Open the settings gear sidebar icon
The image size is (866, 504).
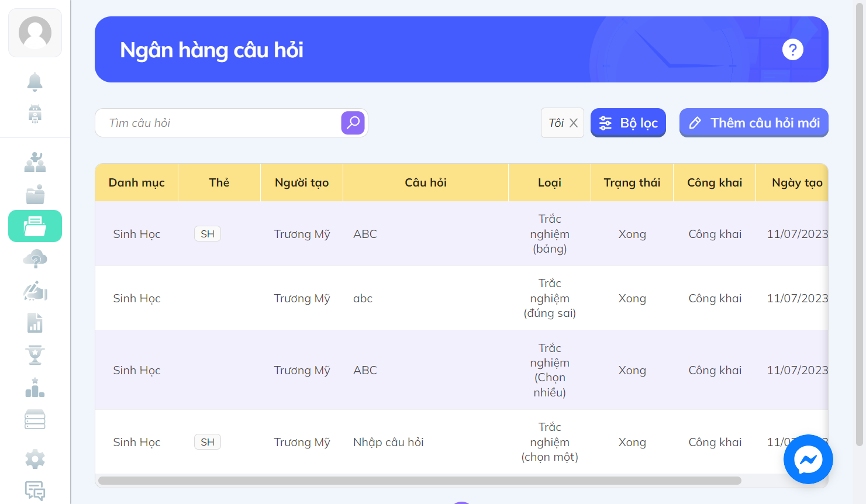(35, 459)
